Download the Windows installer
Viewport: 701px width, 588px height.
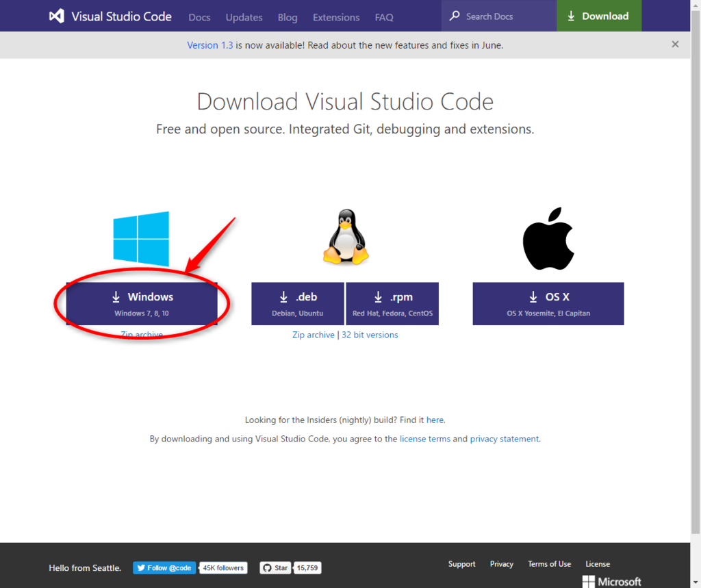click(x=142, y=304)
